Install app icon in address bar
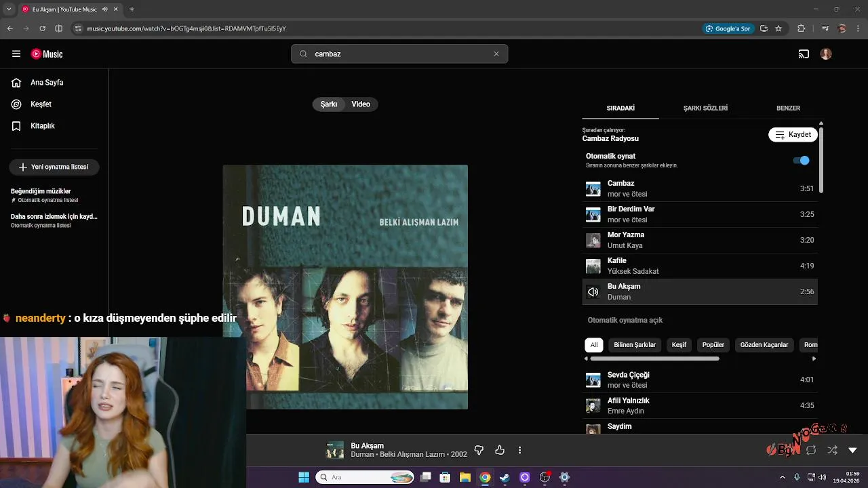 764,28
